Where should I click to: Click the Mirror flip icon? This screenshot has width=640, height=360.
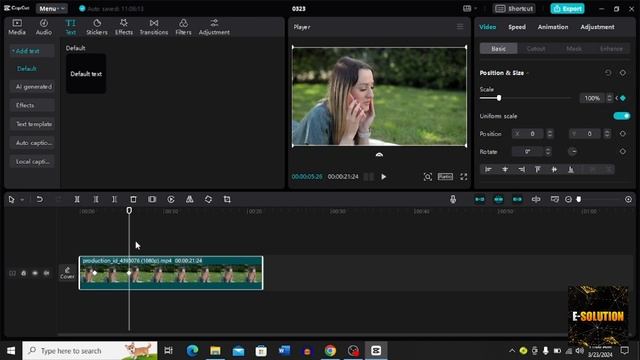click(x=189, y=199)
